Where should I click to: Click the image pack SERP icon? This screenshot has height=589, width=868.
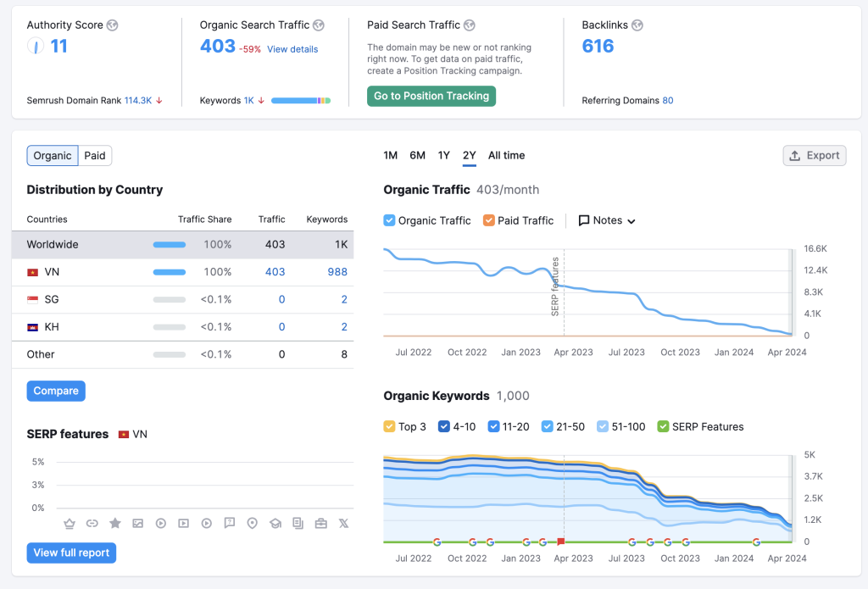coord(138,524)
